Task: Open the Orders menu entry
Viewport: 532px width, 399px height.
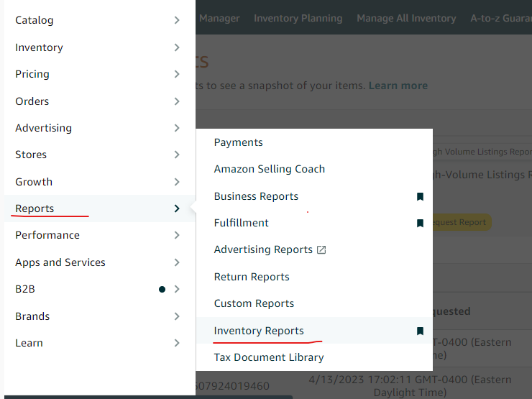Action: 32,101
